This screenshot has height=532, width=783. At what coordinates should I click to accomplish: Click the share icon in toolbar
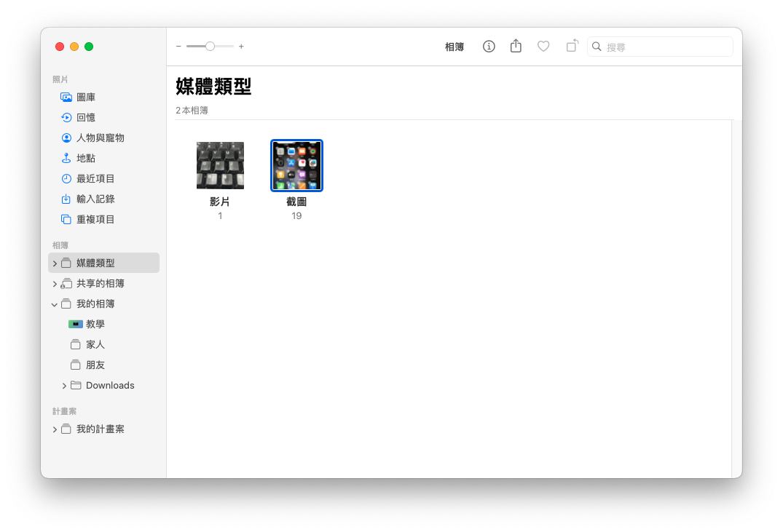click(516, 47)
